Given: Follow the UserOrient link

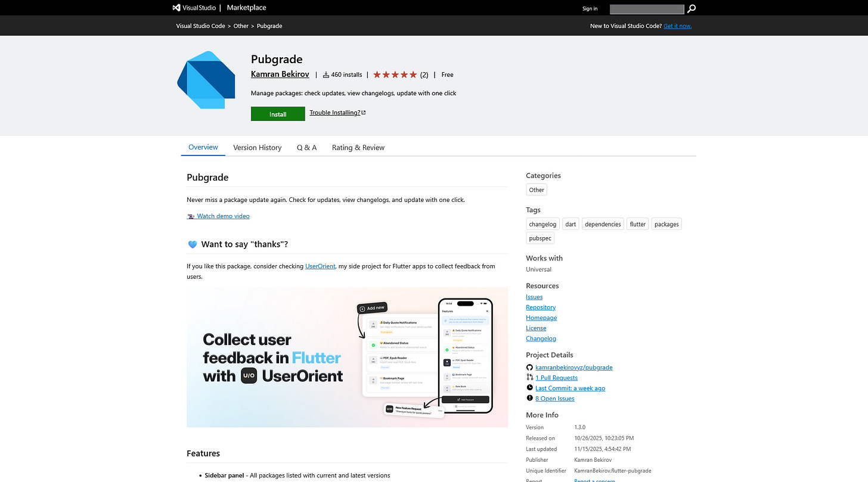Looking at the screenshot, I should click(320, 266).
